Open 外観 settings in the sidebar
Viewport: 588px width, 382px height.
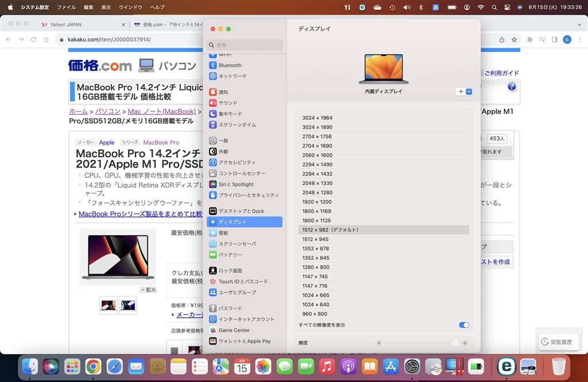point(245,151)
